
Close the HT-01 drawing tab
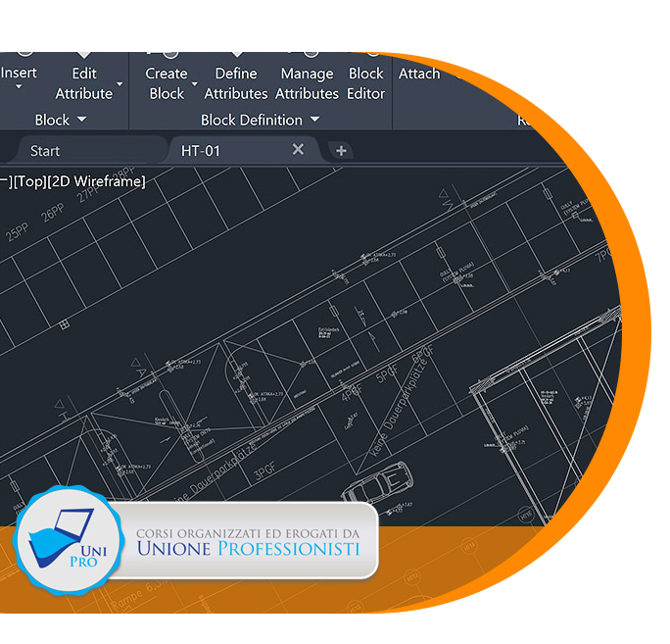coord(298,150)
